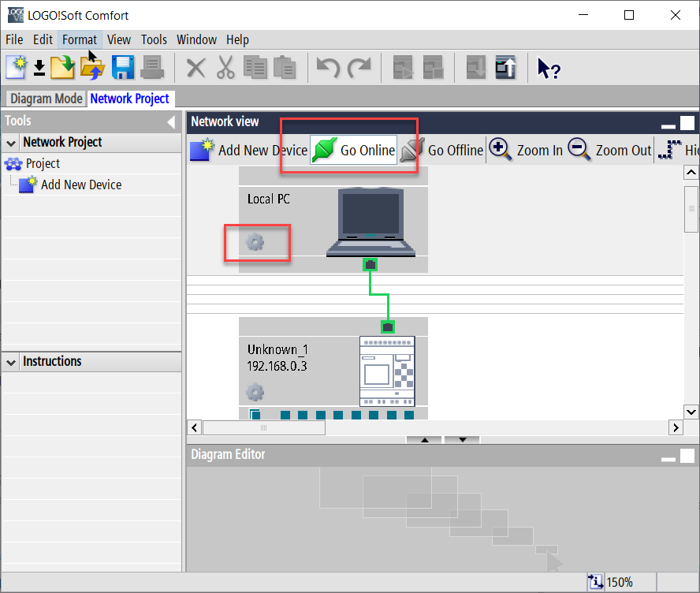Open the Help menu
Viewport: 700px width, 593px height.
(237, 39)
